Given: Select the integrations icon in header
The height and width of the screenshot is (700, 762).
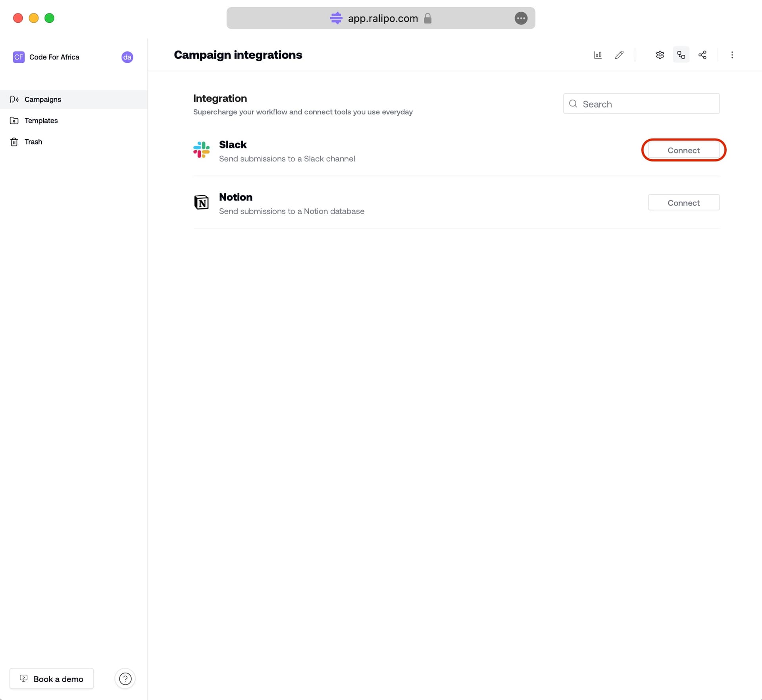Looking at the screenshot, I should pyautogui.click(x=681, y=55).
